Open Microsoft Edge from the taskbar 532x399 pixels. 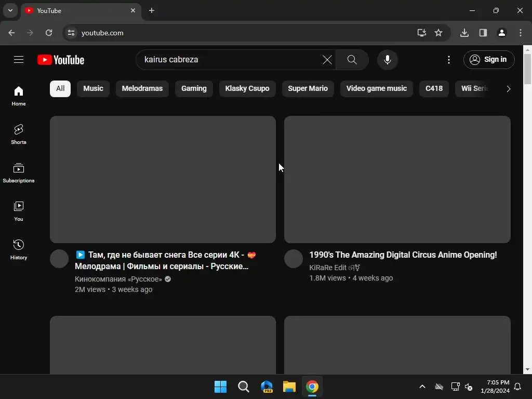[x=267, y=387]
